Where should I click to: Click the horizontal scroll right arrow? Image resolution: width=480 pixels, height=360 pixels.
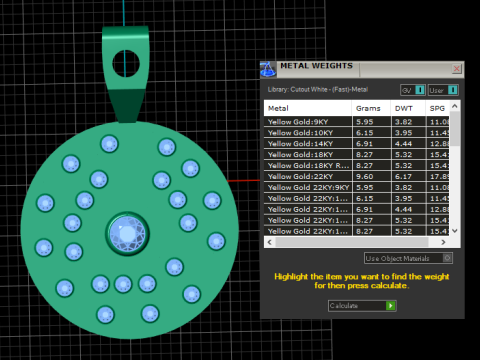point(443,242)
